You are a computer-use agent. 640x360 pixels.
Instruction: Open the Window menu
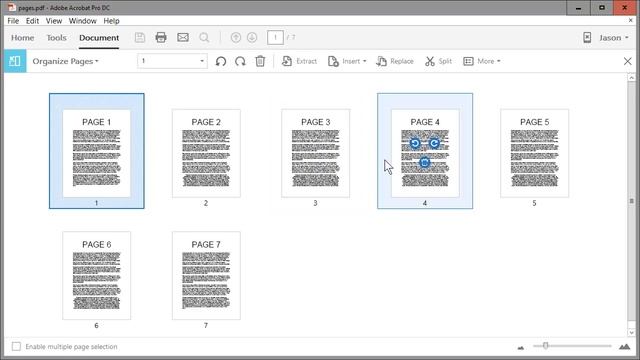click(82, 21)
